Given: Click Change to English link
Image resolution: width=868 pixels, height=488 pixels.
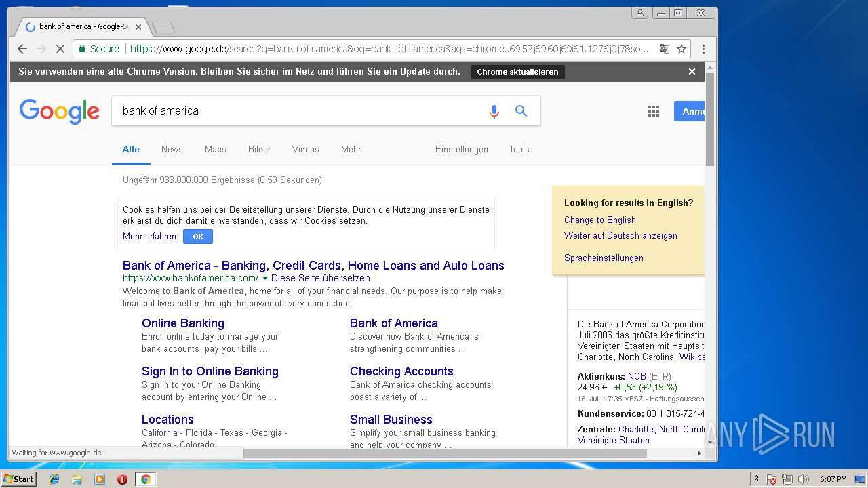Looking at the screenshot, I should point(600,220).
